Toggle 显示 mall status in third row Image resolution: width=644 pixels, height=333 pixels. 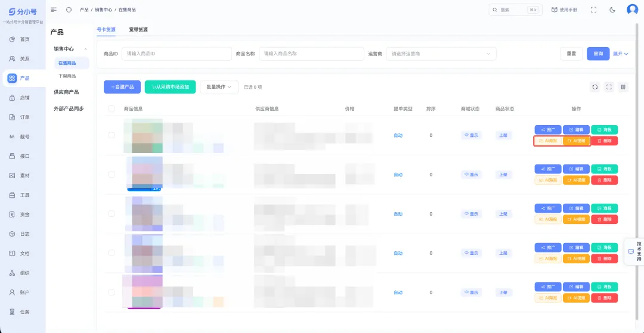click(x=471, y=214)
